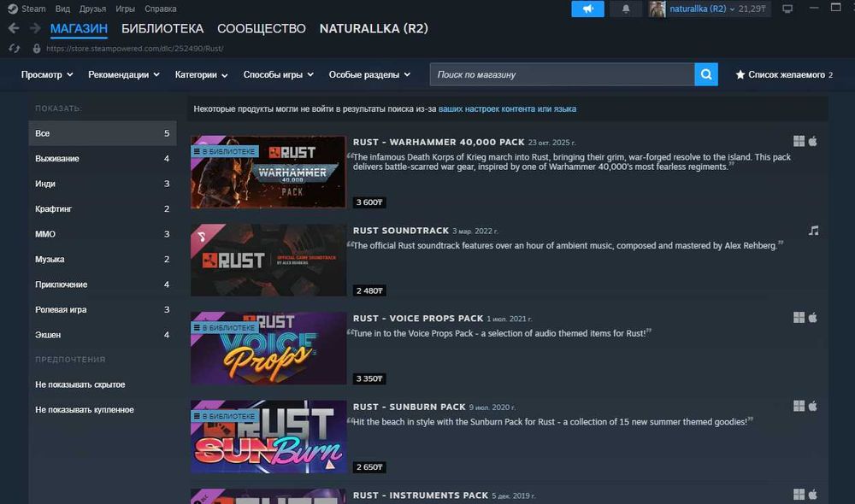Open the naturallka (R2) account dropdown

(x=702, y=9)
